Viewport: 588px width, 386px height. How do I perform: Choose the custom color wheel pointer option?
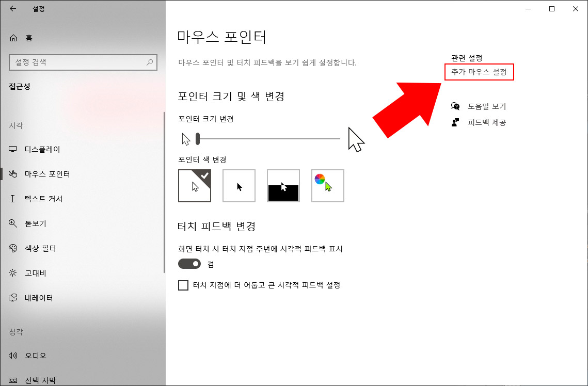328,185
